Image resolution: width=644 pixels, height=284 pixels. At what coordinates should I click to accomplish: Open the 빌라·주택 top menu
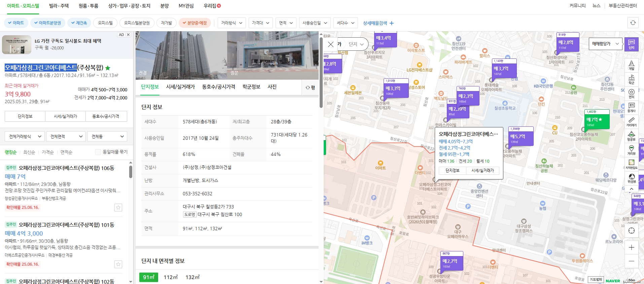point(59,6)
